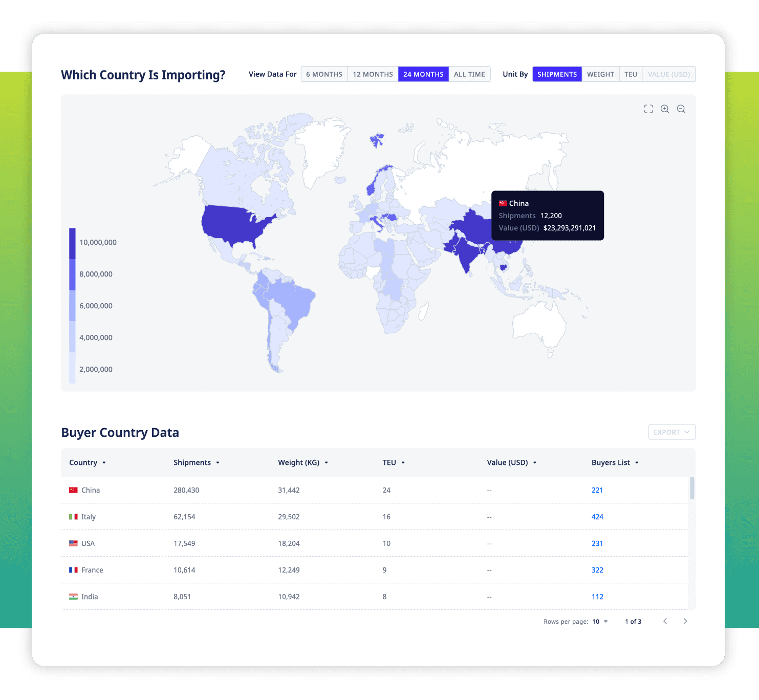
Task: Sort by the TEU column header
Action: tap(394, 462)
